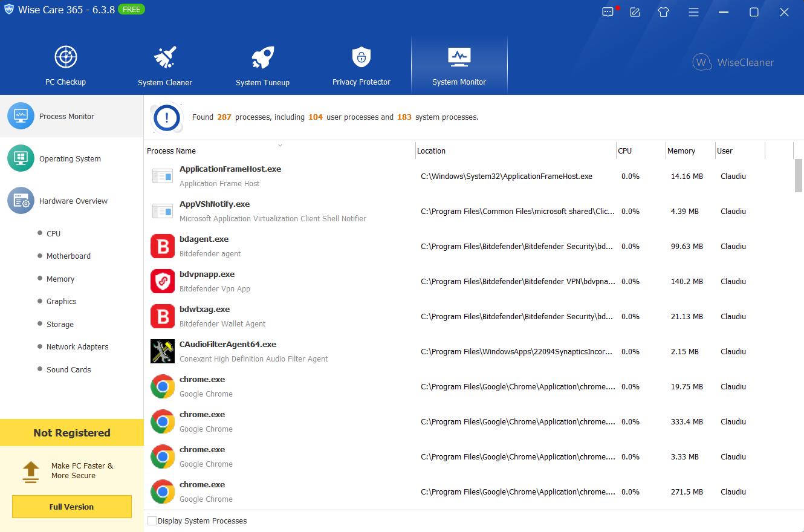Screen dimensions: 804x532
Task: Click the 140.2 MB memory value
Action: click(687, 281)
